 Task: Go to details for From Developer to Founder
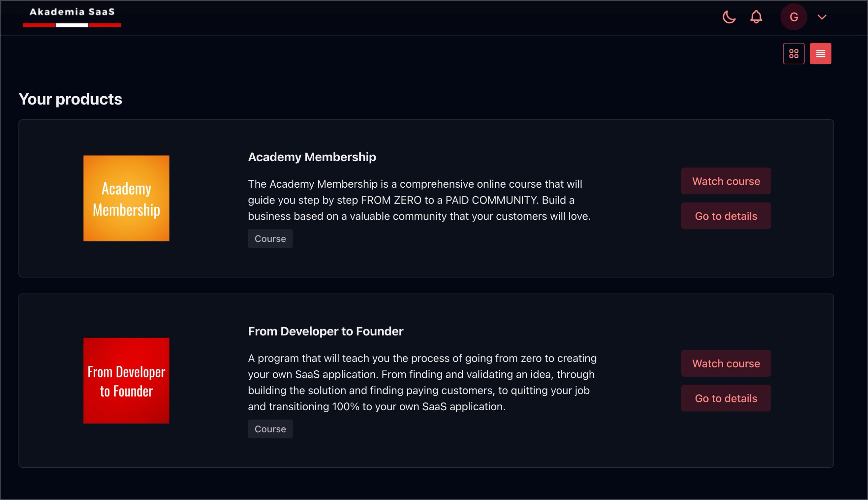726,398
